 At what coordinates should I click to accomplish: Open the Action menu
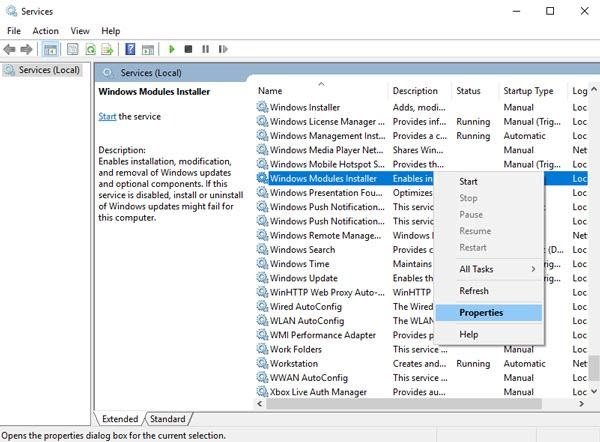point(46,31)
